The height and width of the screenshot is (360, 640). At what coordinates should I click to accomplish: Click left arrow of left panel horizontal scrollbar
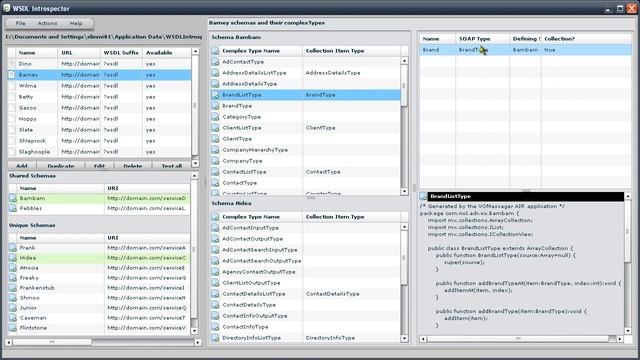coord(9,342)
